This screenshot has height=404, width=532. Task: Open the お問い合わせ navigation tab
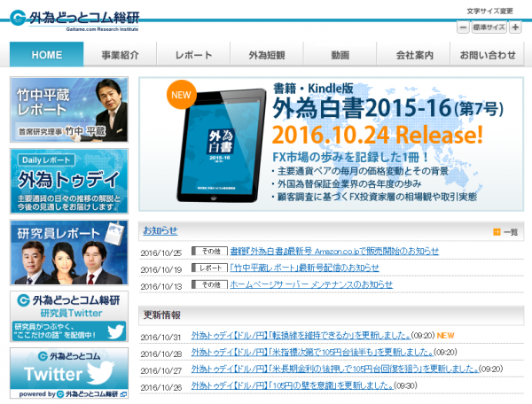pos(488,55)
